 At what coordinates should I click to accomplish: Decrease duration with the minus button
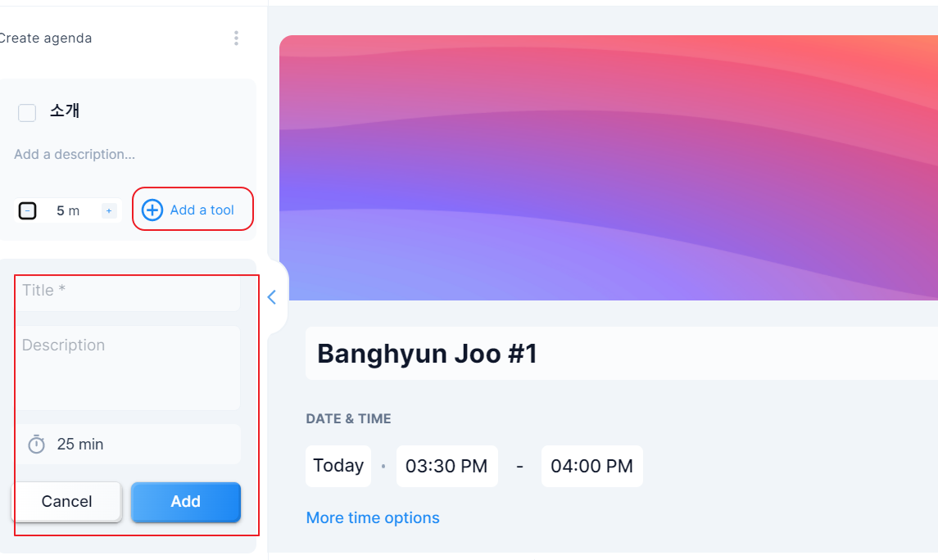pos(28,211)
